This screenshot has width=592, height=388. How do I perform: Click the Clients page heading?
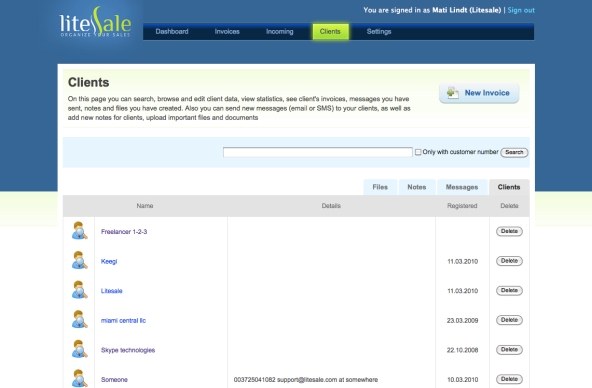click(88, 82)
